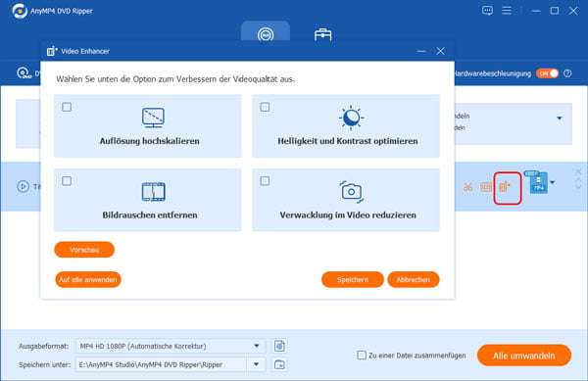Image resolution: width=588 pixels, height=381 pixels.
Task: Toggle hardware acceleration ON switch
Action: (x=547, y=73)
